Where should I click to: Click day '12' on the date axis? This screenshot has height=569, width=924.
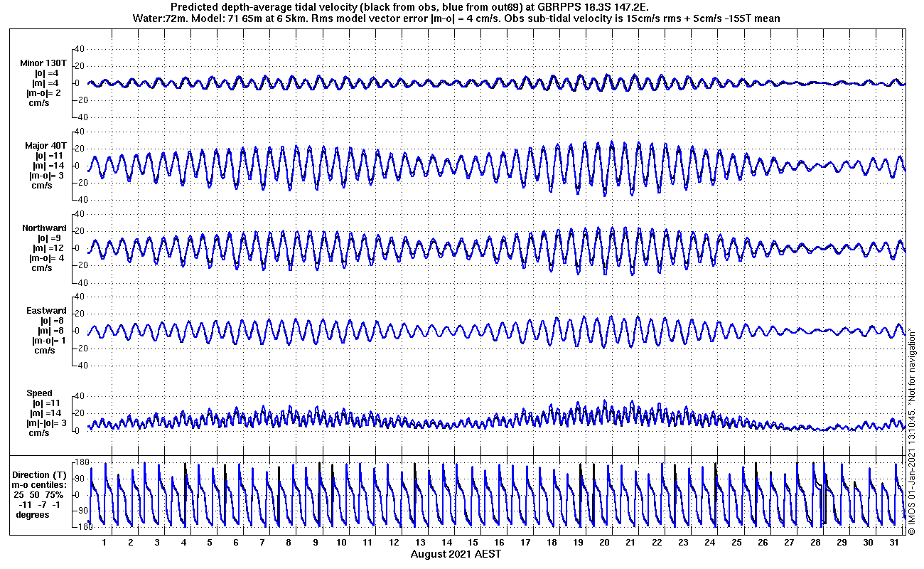[394, 542]
